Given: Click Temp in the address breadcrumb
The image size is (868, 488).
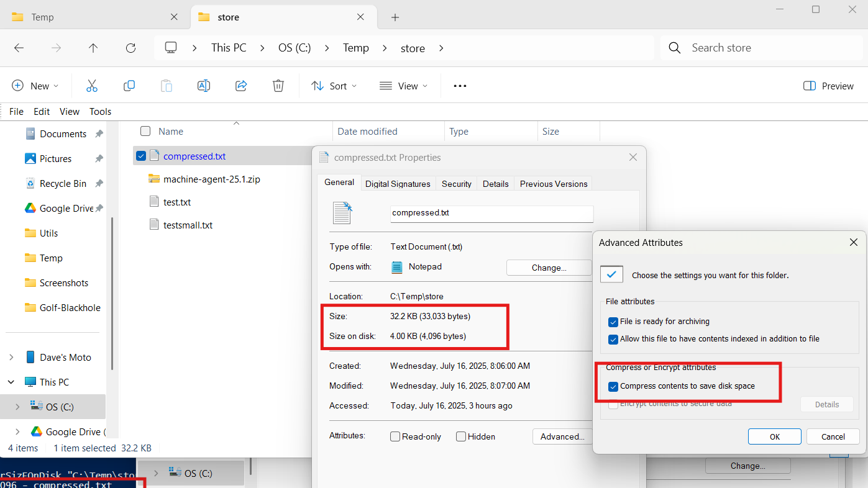Looking at the screenshot, I should coord(356,48).
